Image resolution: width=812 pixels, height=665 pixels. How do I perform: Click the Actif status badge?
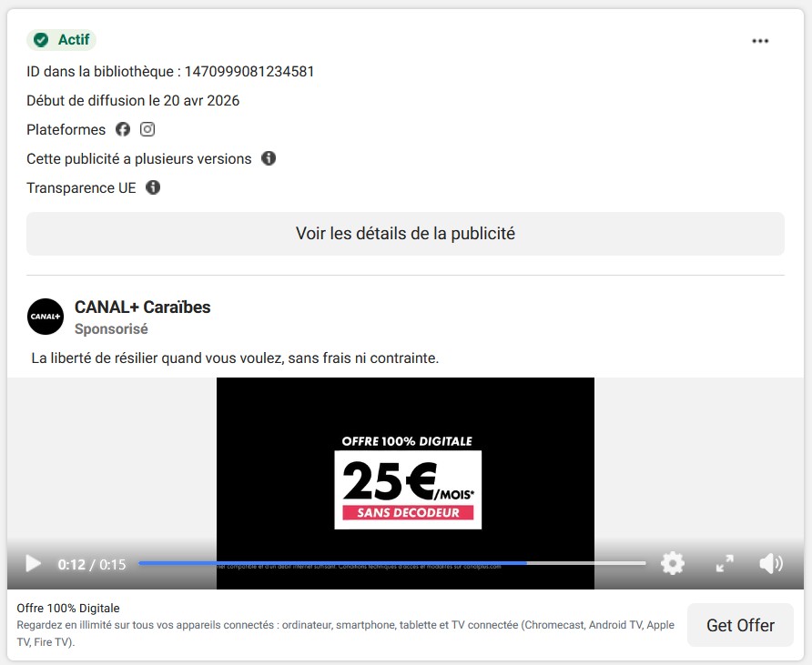pos(62,40)
